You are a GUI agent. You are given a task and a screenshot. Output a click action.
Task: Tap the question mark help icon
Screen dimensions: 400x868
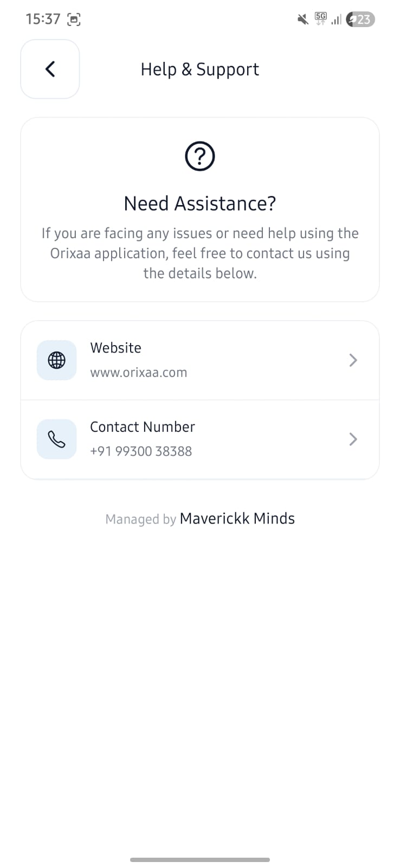(x=200, y=156)
